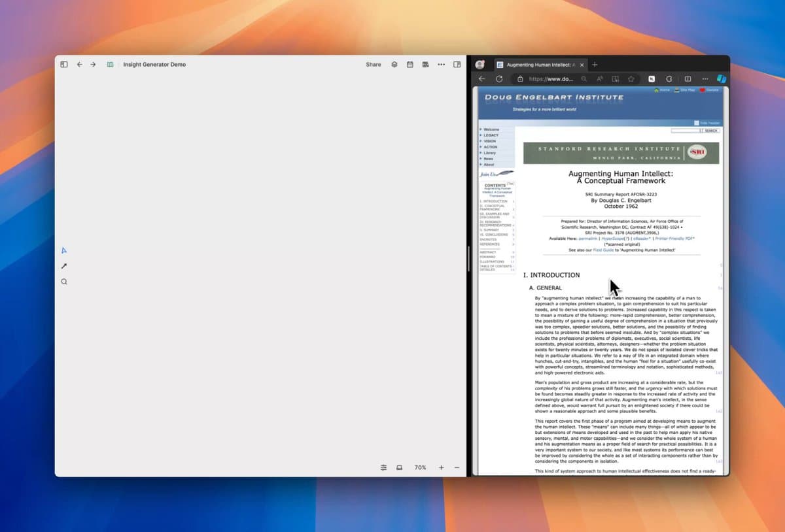
Task: Open a new browser tab
Action: click(x=595, y=65)
